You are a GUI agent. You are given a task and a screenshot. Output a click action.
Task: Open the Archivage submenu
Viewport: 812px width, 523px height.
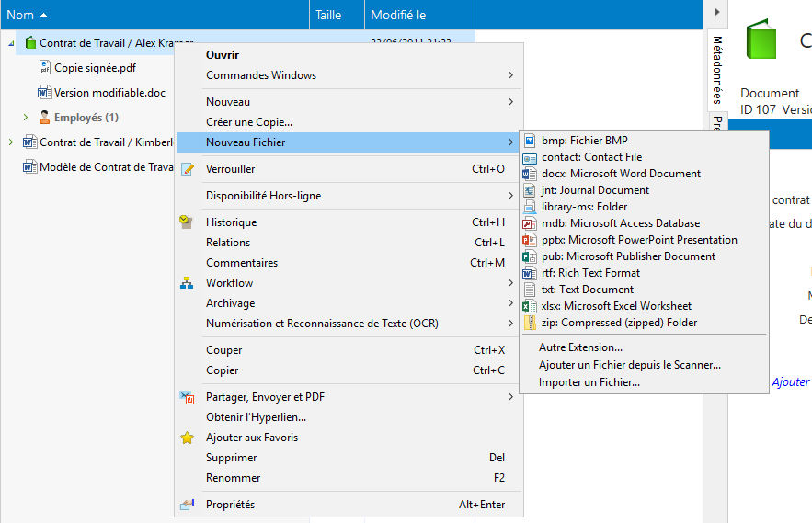[230, 303]
